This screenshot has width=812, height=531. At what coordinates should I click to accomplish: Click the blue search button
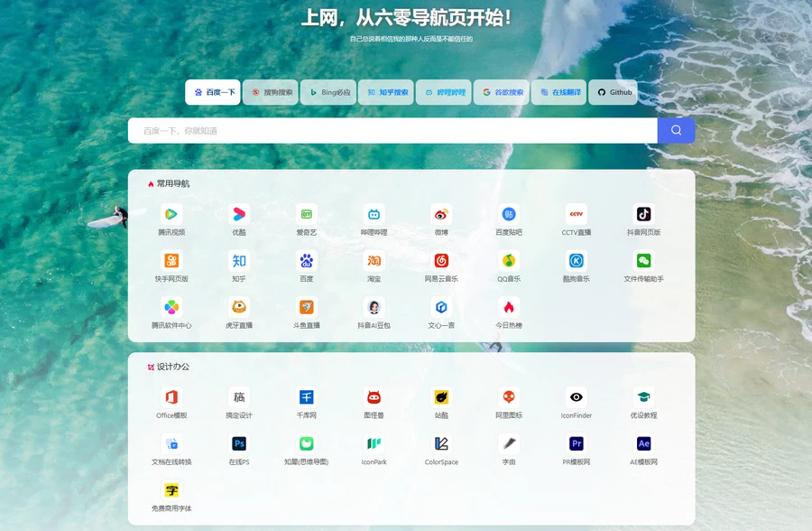tap(676, 130)
